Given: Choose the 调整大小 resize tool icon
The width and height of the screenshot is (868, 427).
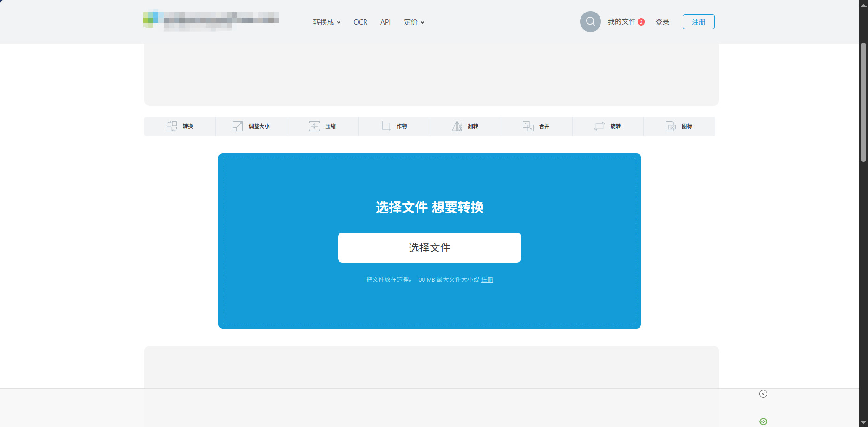Looking at the screenshot, I should point(238,126).
